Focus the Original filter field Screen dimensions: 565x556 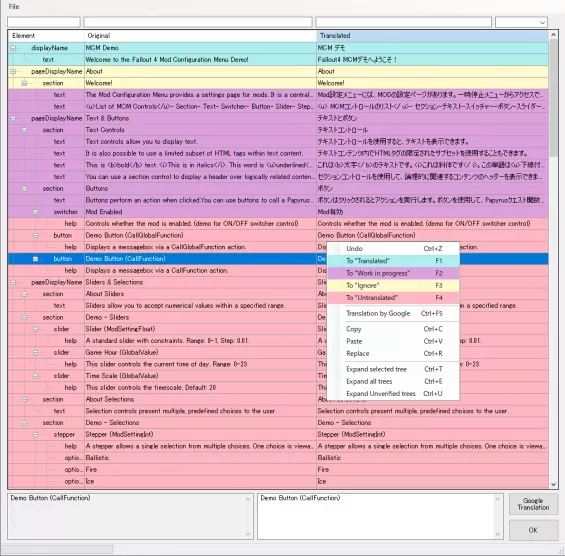pos(198,22)
